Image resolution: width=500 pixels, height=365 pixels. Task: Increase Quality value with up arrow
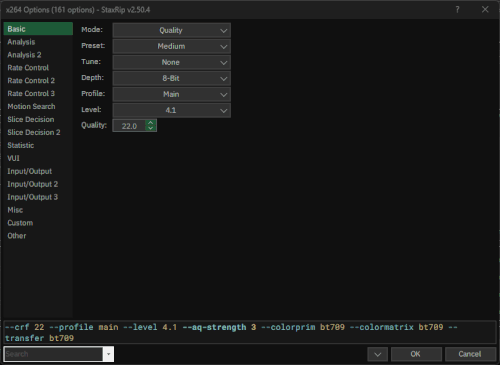tap(151, 123)
